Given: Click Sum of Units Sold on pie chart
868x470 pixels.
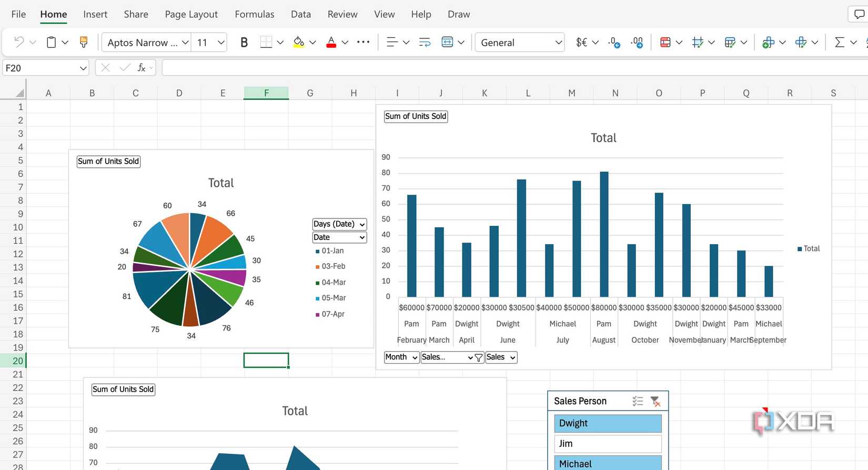Looking at the screenshot, I should pos(108,162).
